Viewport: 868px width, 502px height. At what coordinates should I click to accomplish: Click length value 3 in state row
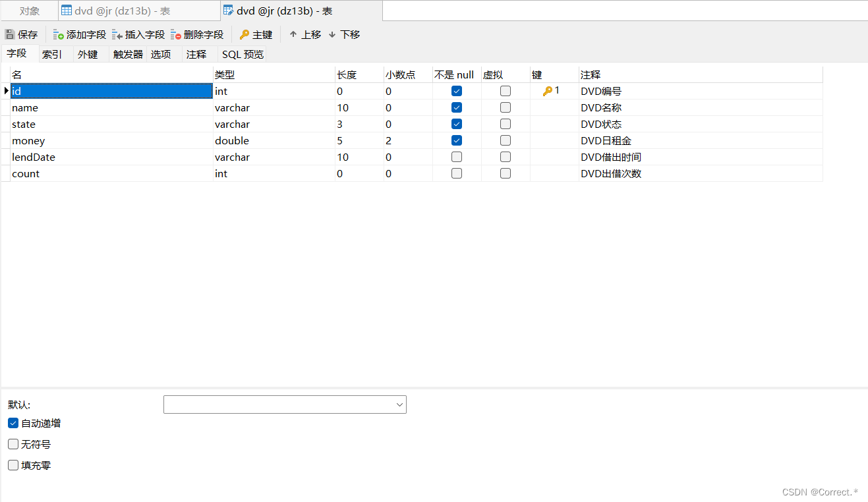coord(359,124)
